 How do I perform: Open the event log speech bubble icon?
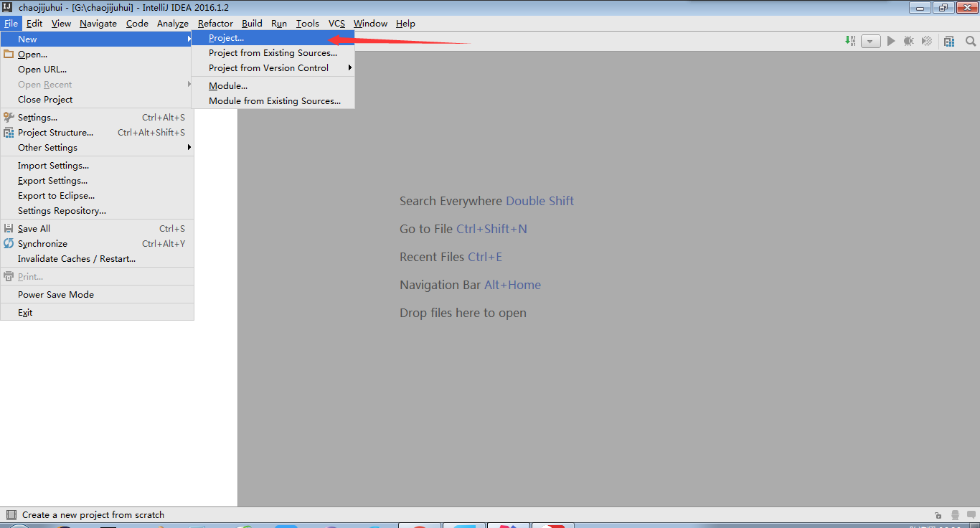[x=971, y=515]
